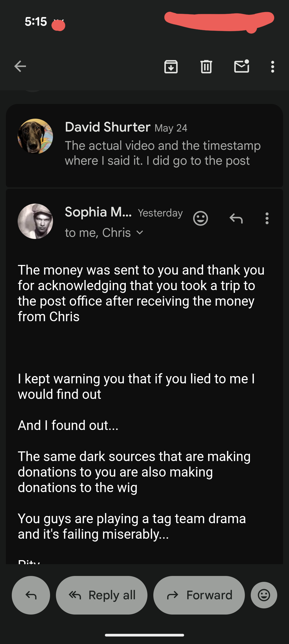Image resolution: width=289 pixels, height=644 pixels.
Task: Tap the Forward button
Action: tap(199, 595)
